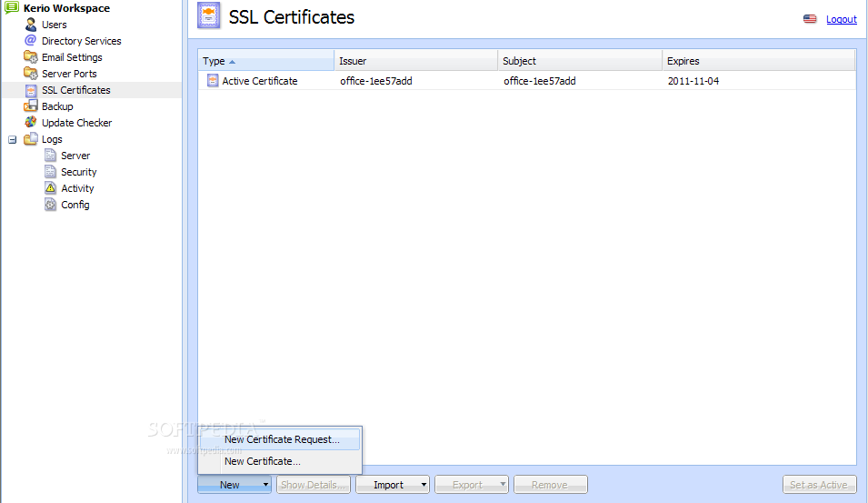This screenshot has height=503, width=868.
Task: Click the Remove button
Action: click(x=550, y=485)
